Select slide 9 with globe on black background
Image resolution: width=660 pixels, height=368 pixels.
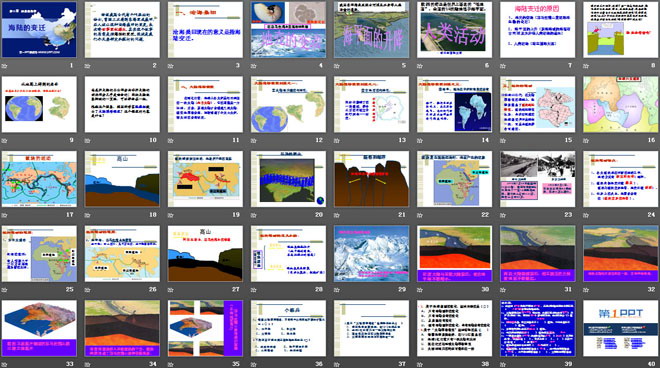[x=39, y=104]
